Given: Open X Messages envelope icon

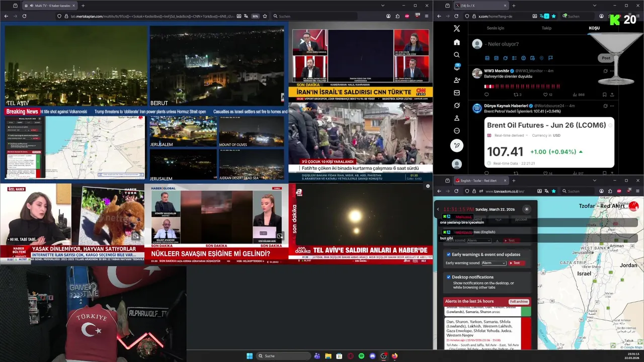Looking at the screenshot, I should coord(456,93).
